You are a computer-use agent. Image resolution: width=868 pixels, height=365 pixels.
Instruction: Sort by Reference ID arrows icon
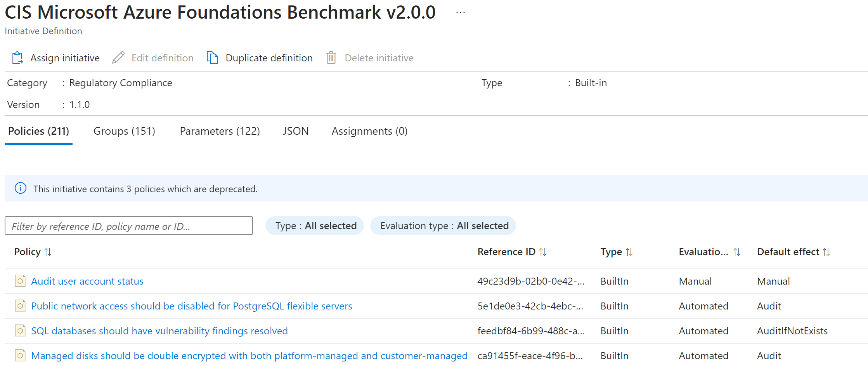(543, 252)
